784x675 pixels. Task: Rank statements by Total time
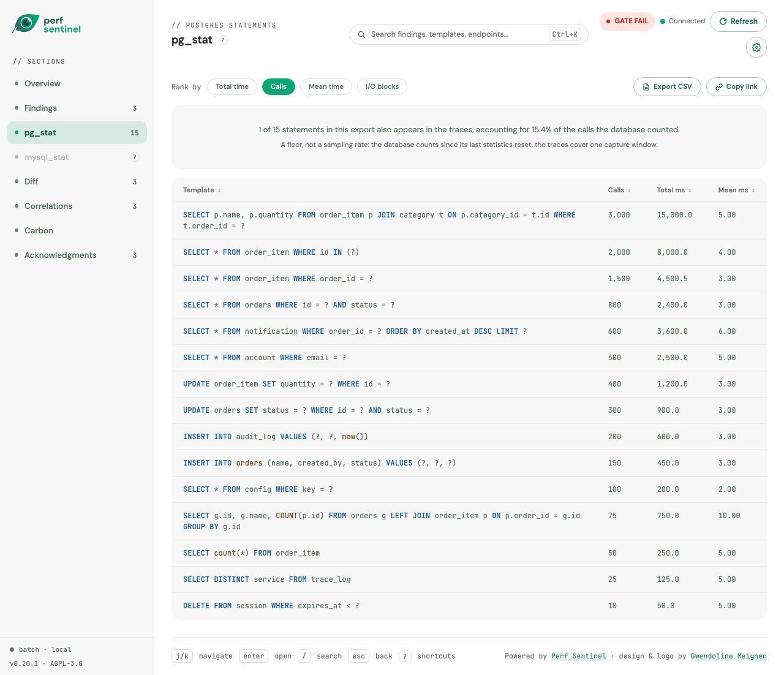click(x=232, y=86)
